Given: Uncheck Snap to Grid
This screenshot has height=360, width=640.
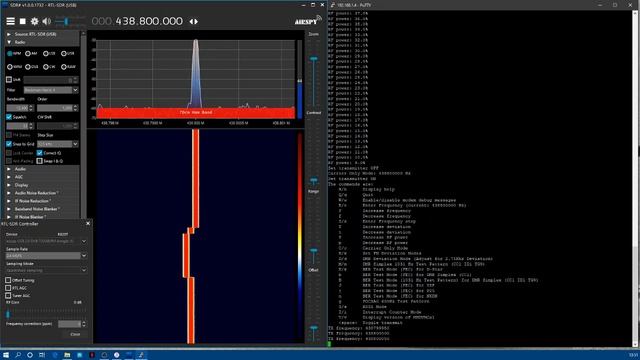Looking at the screenshot, I should click(x=9, y=144).
